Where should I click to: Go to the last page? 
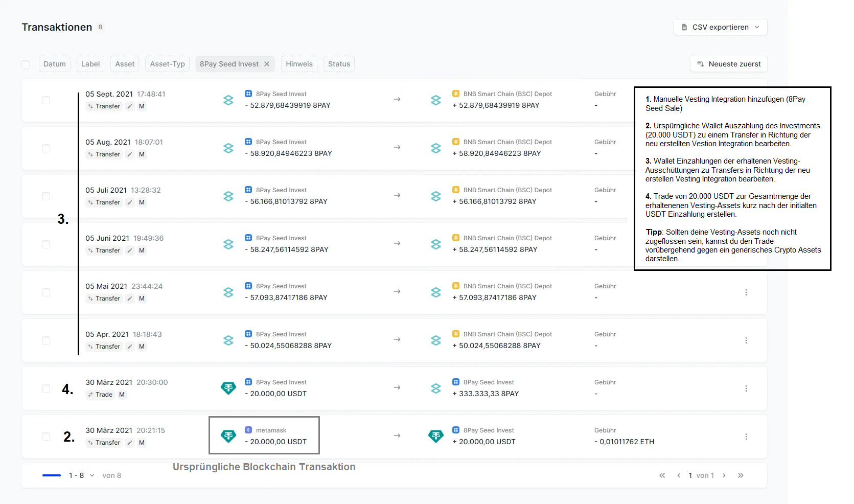(x=741, y=475)
